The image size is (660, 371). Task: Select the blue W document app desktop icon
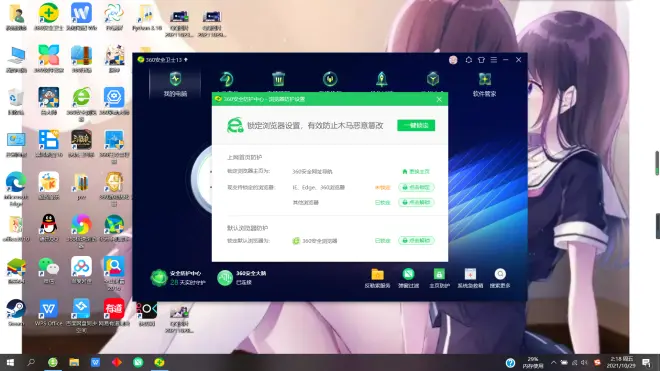pos(81,17)
